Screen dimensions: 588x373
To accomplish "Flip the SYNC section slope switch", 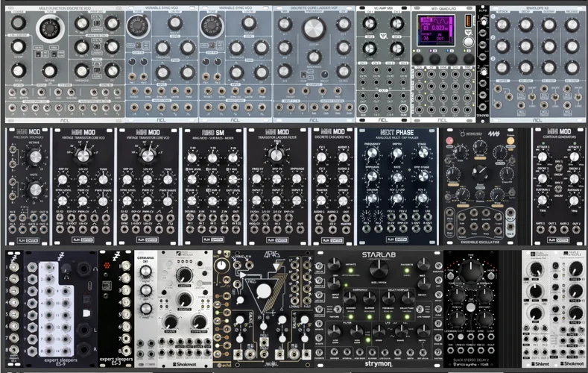I will click(97, 70).
